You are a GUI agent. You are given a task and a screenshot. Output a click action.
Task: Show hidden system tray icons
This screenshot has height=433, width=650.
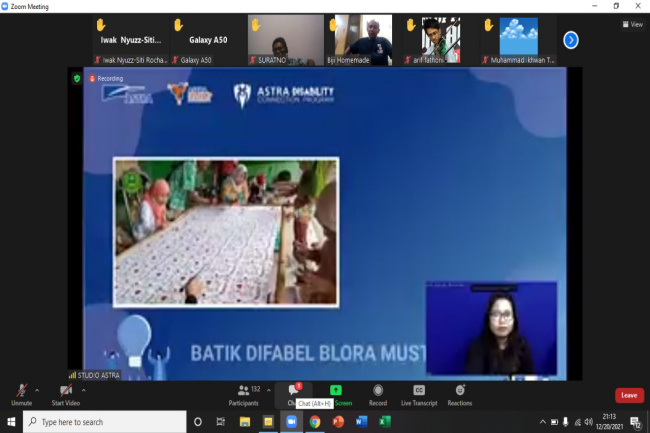[x=543, y=422]
